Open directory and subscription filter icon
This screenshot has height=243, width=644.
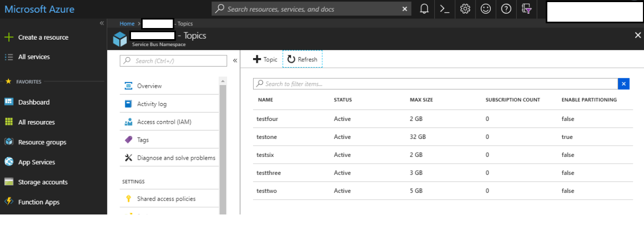click(x=526, y=9)
